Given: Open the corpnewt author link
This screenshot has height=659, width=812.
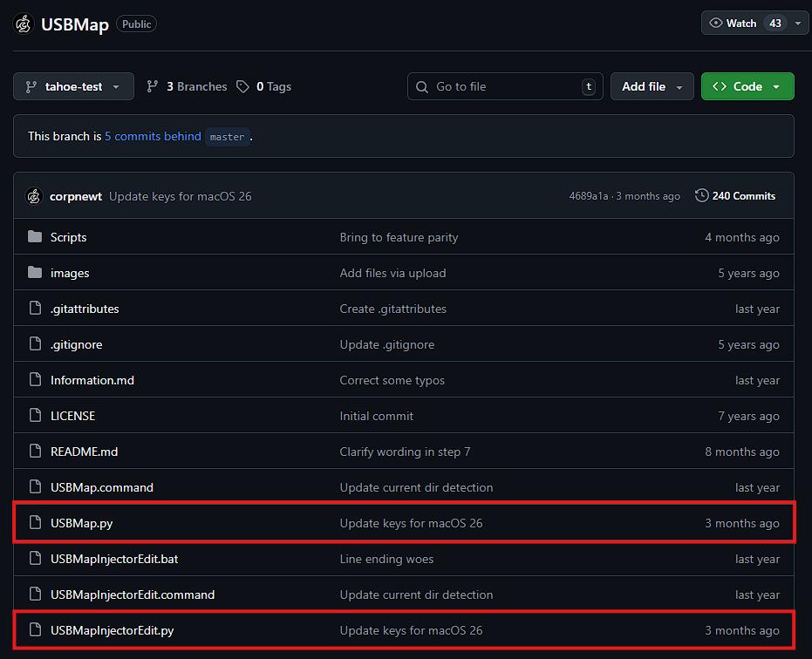Looking at the screenshot, I should (76, 196).
